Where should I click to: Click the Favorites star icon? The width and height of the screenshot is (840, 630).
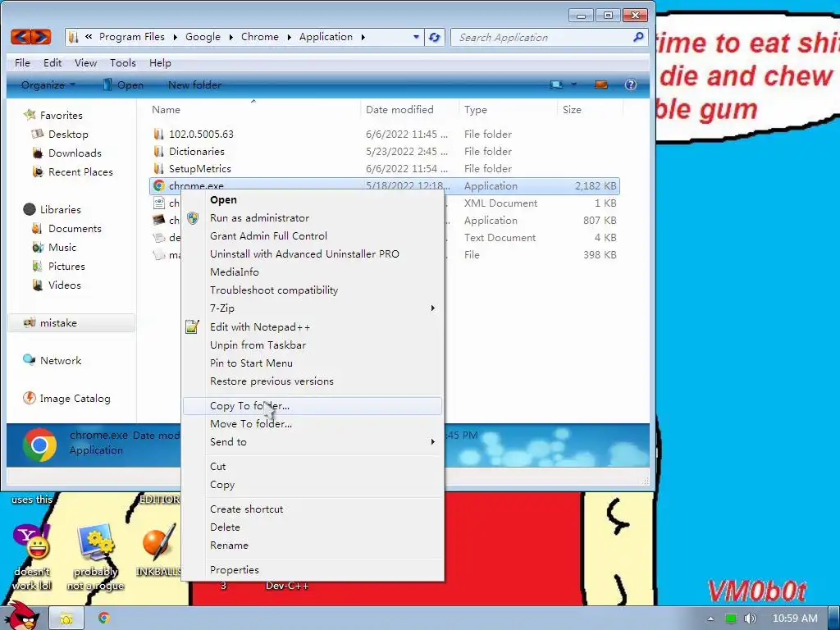tap(30, 115)
